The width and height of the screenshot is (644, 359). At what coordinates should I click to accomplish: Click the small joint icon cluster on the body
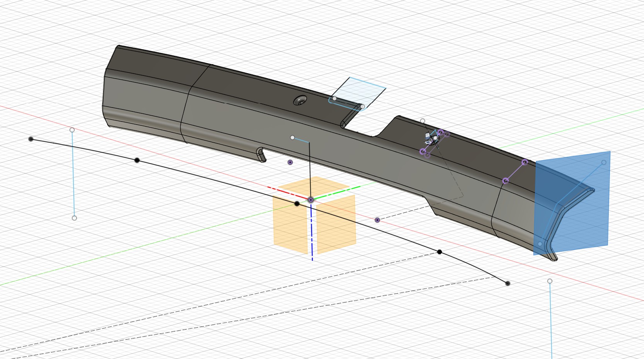point(431,139)
